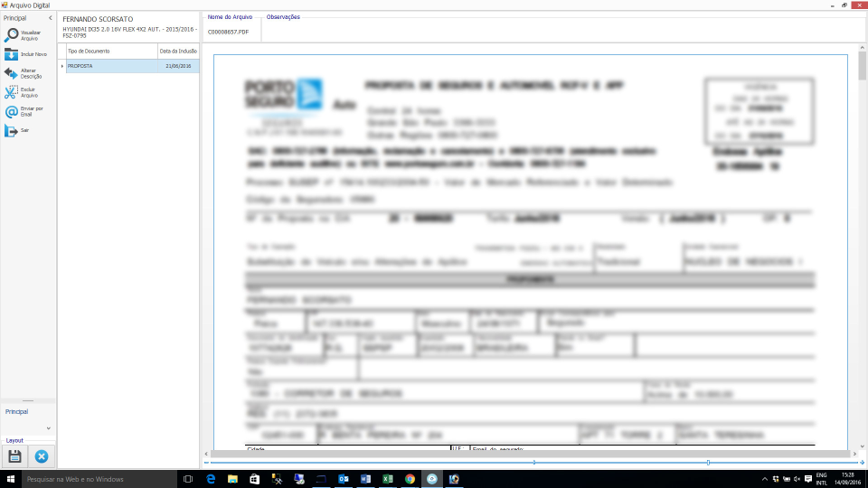
Task: Collapse the Principal navigation pane
Action: coord(51,18)
